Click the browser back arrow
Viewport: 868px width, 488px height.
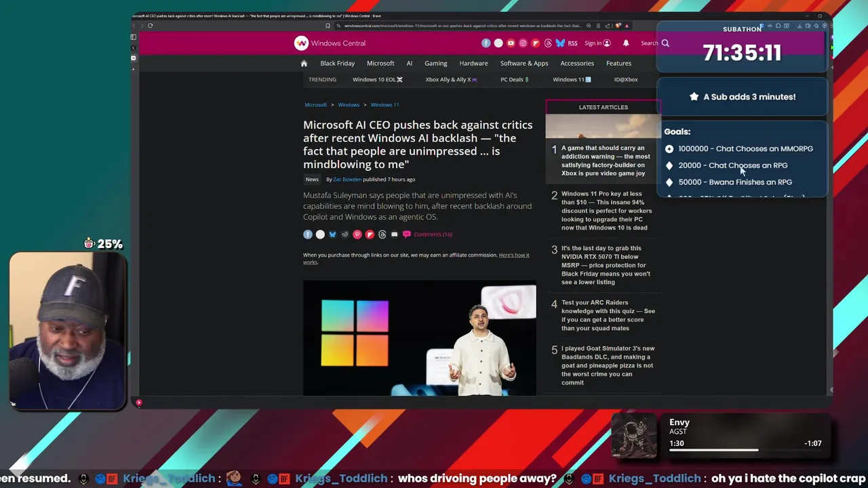click(x=134, y=26)
